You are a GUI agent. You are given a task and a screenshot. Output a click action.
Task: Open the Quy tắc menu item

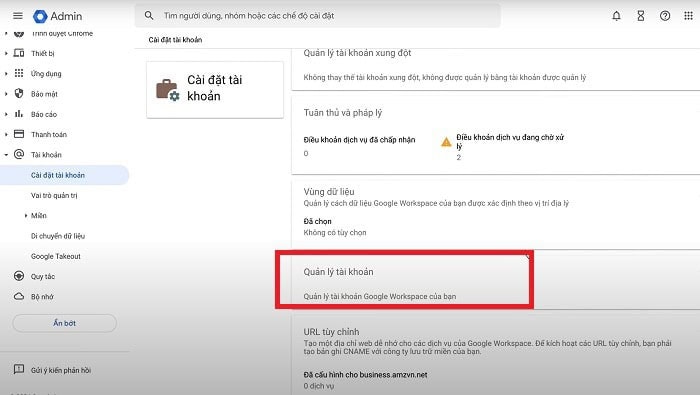[43, 277]
